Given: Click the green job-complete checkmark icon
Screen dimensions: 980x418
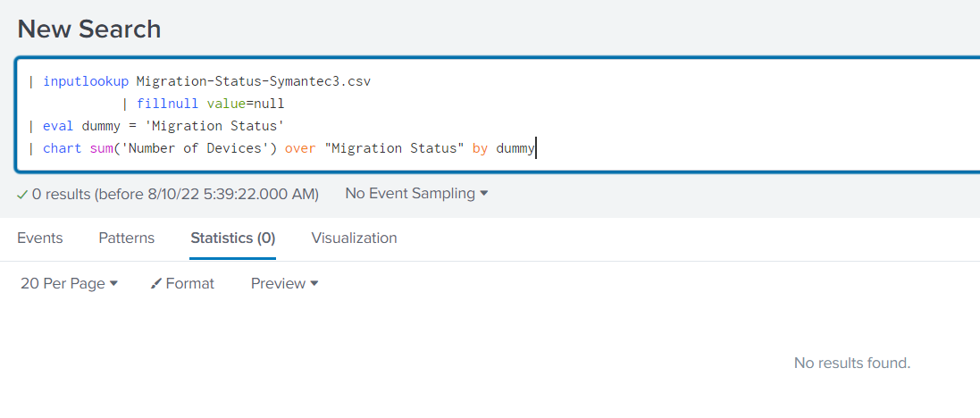Looking at the screenshot, I should pos(22,194).
